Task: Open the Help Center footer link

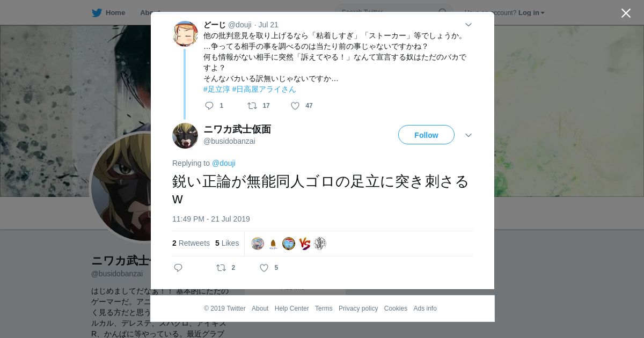Action: tap(291, 308)
